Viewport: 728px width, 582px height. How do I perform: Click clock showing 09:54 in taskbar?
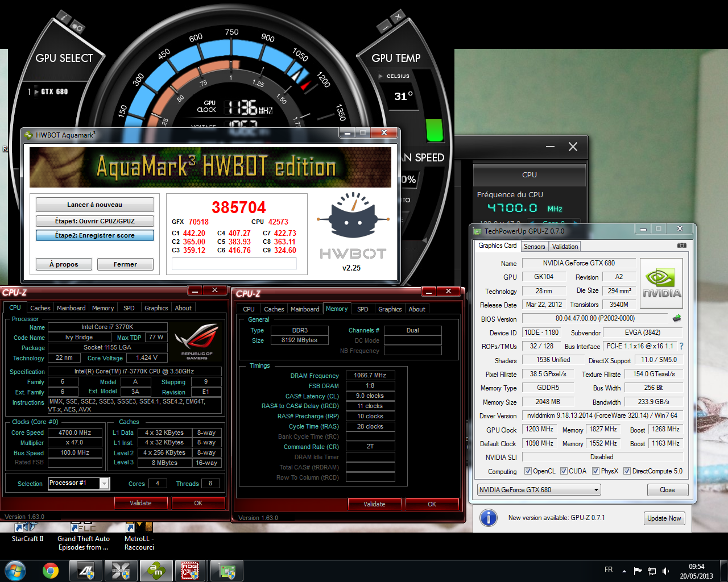tap(696, 567)
